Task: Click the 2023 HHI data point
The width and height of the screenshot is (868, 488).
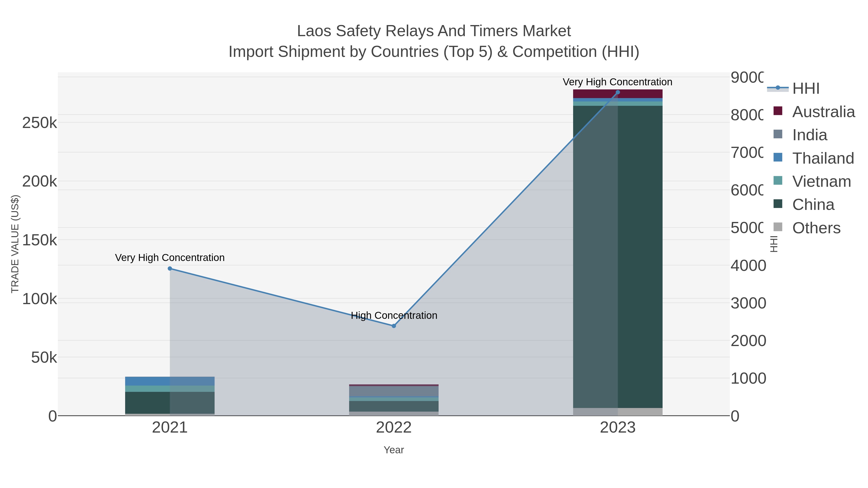Action: (618, 92)
